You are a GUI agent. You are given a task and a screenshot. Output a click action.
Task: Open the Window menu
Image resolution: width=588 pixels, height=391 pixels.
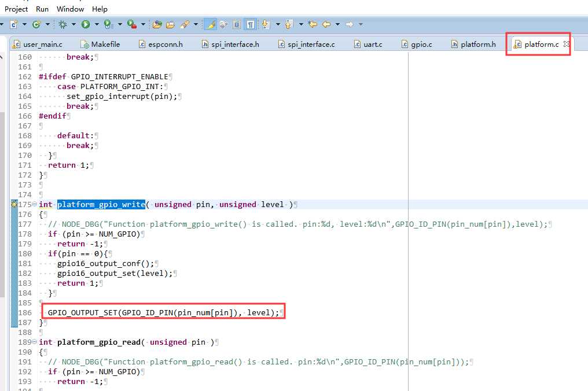tap(70, 9)
